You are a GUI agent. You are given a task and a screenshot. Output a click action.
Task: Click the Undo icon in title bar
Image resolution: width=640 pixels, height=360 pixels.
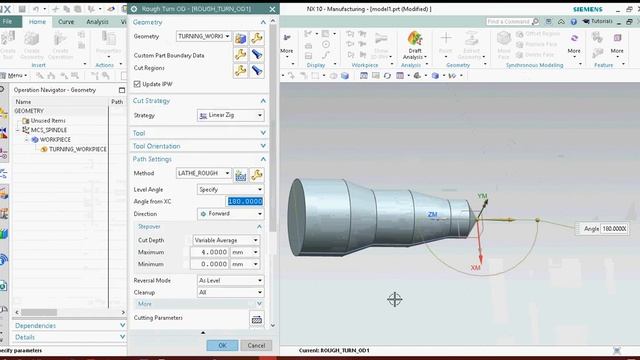click(x=36, y=9)
